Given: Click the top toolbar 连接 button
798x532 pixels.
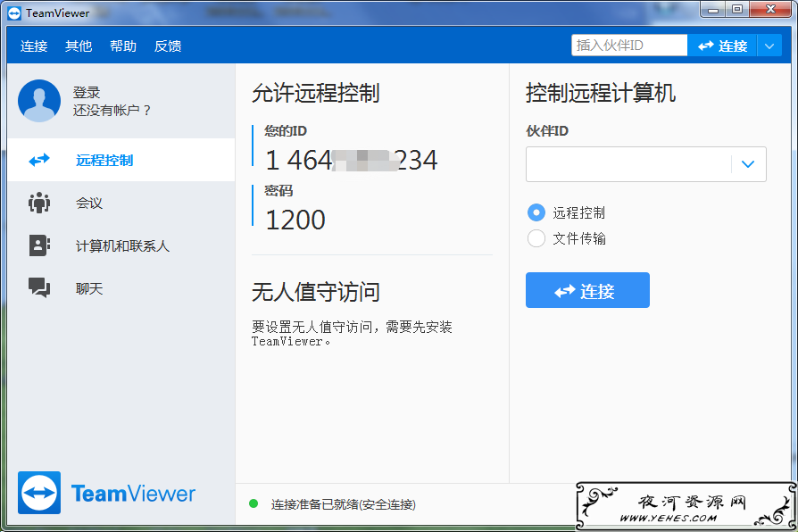Looking at the screenshot, I should coord(722,46).
